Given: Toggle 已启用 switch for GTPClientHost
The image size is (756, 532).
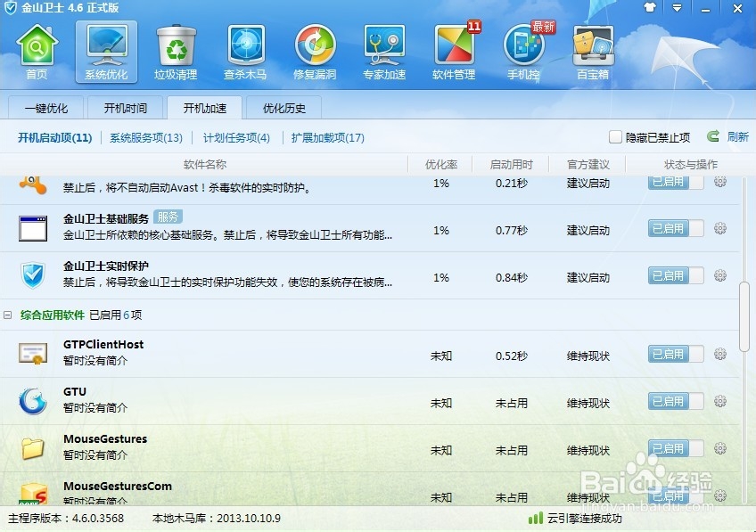Looking at the screenshot, I should tap(676, 354).
